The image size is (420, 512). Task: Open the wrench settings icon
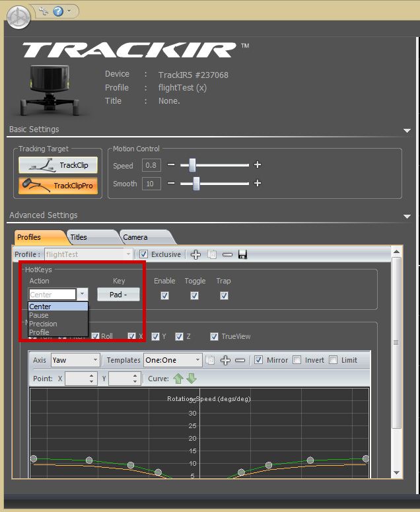click(x=44, y=11)
